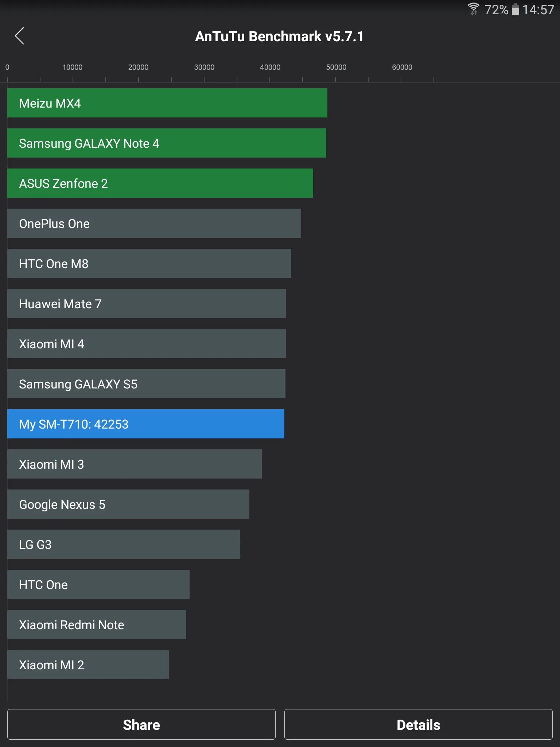The image size is (560, 747).
Task: Tap the AnTuTu Benchmark v5.7.1 title
Action: (x=279, y=36)
